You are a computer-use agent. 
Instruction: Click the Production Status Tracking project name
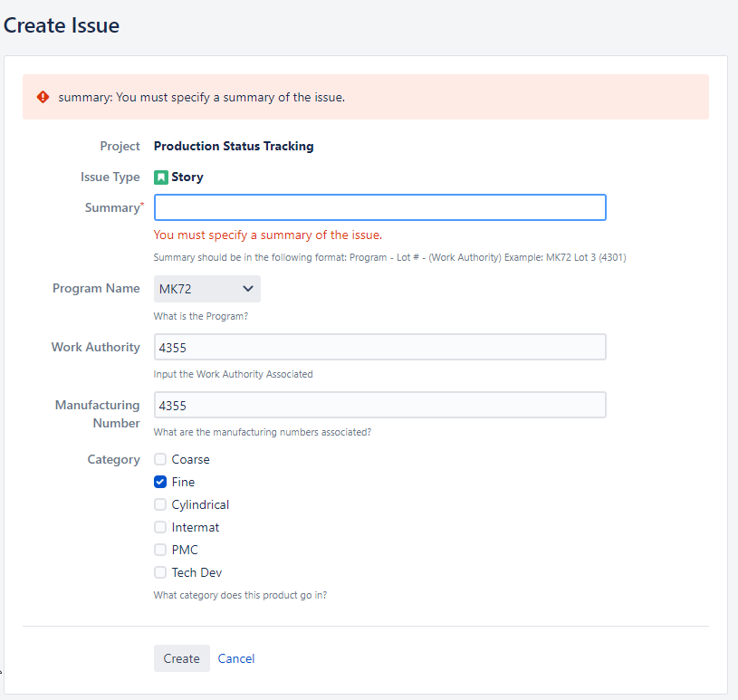232,146
